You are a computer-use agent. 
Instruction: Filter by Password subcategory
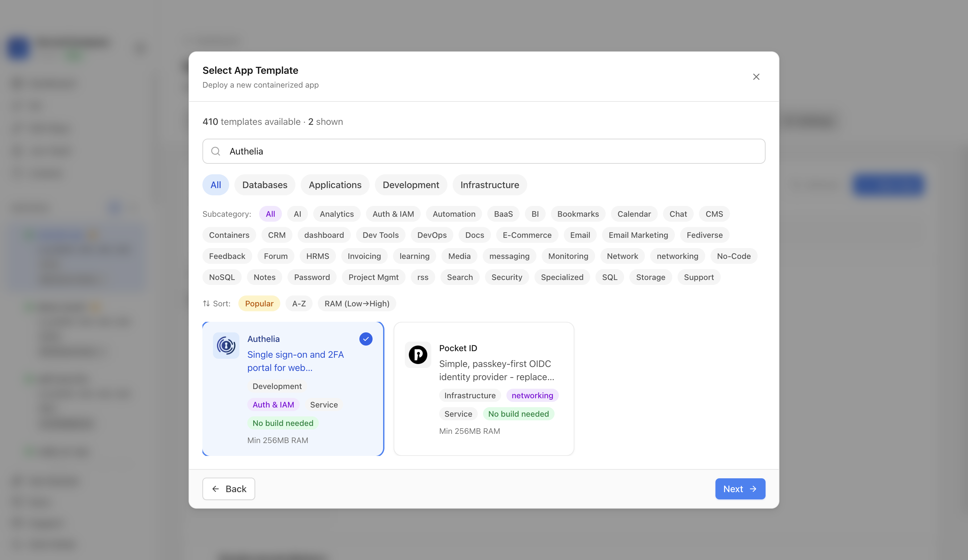tap(312, 277)
